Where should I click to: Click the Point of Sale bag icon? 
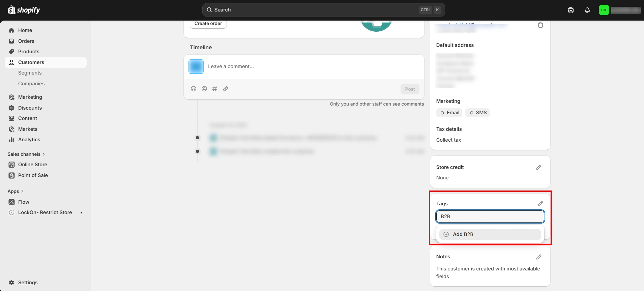[11, 175]
